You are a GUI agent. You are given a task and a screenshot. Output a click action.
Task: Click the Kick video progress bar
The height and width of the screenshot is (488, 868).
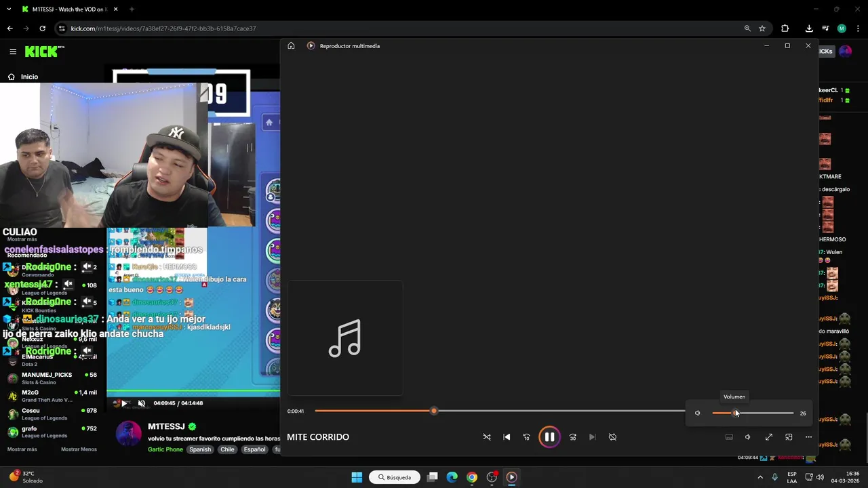point(193,392)
